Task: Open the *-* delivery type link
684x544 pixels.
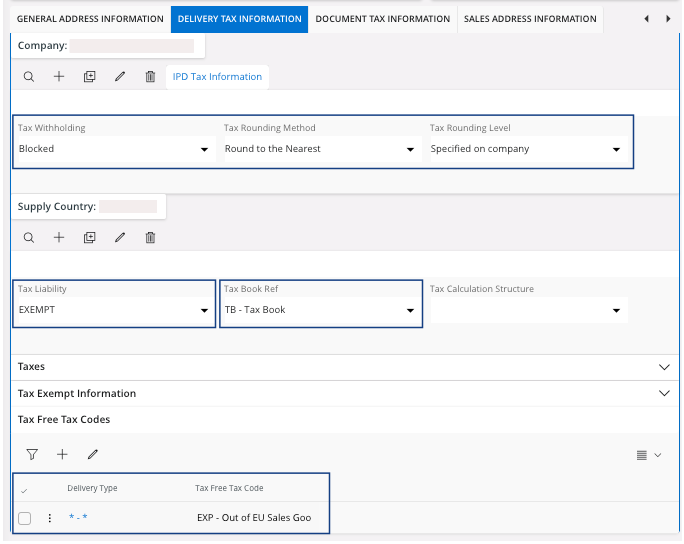Action: (x=79, y=518)
